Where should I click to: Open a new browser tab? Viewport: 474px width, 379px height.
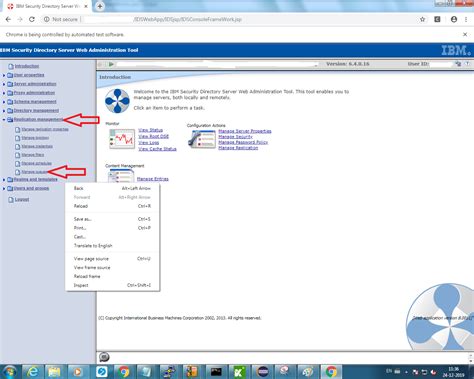pyautogui.click(x=99, y=6)
